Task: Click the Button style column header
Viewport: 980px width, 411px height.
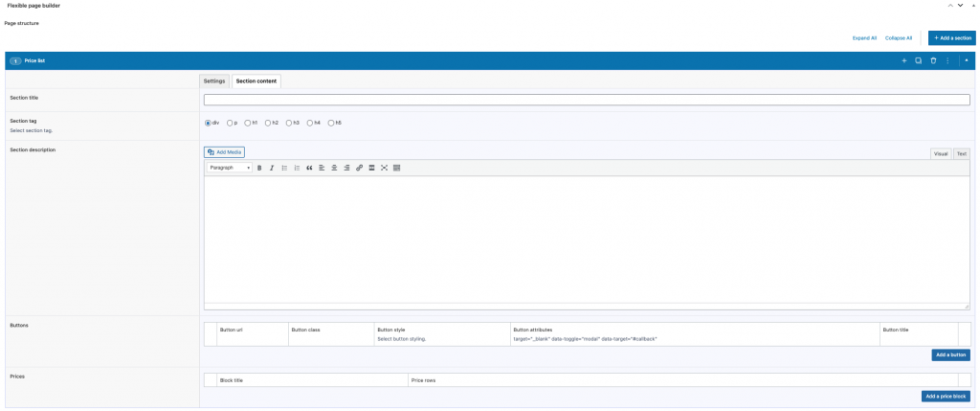Action: pos(391,329)
